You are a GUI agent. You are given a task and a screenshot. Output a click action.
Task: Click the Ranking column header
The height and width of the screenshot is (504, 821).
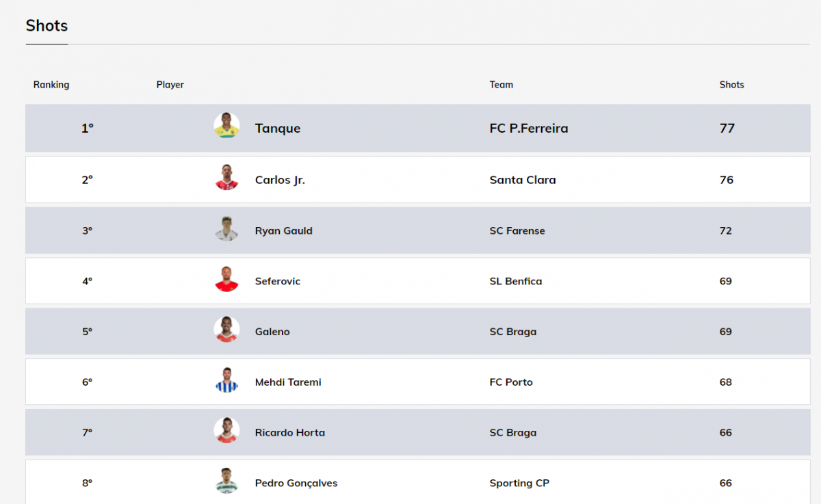point(51,85)
